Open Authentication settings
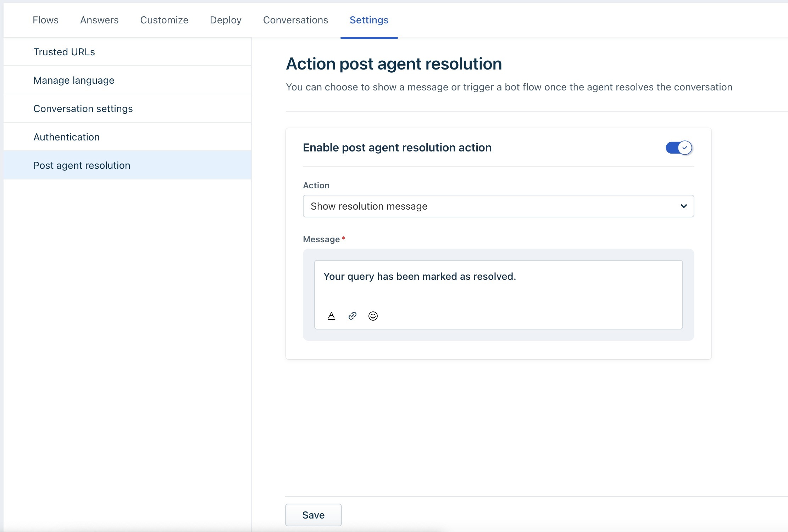Image resolution: width=788 pixels, height=532 pixels. (x=127, y=137)
